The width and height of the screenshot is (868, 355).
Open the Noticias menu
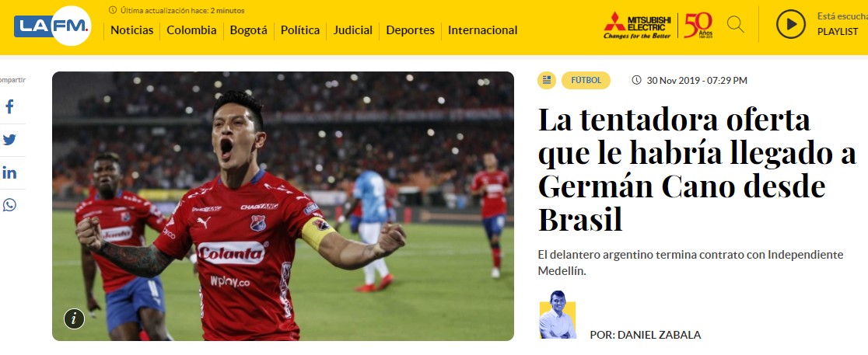pos(131,30)
